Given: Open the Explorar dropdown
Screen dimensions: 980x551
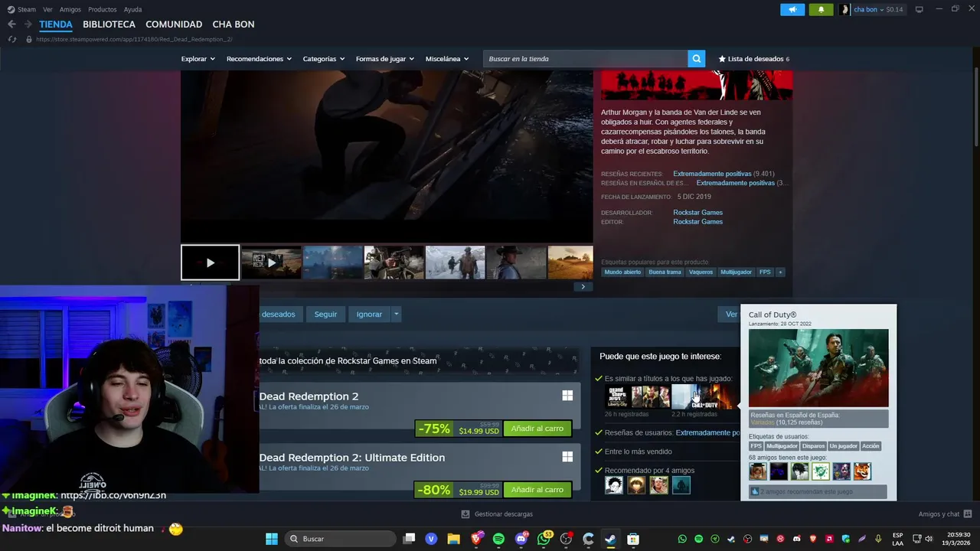Looking at the screenshot, I should click(x=198, y=59).
